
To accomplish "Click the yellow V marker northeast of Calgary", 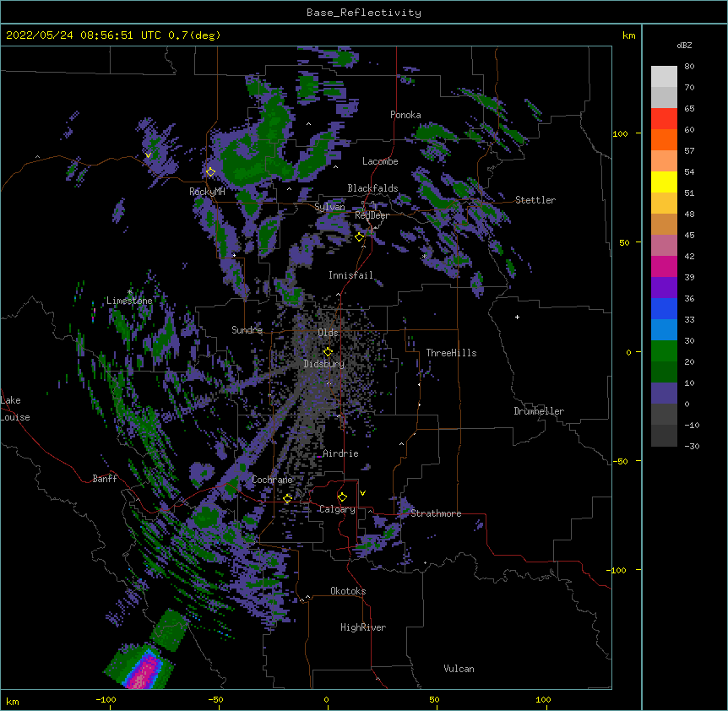I will [362, 493].
